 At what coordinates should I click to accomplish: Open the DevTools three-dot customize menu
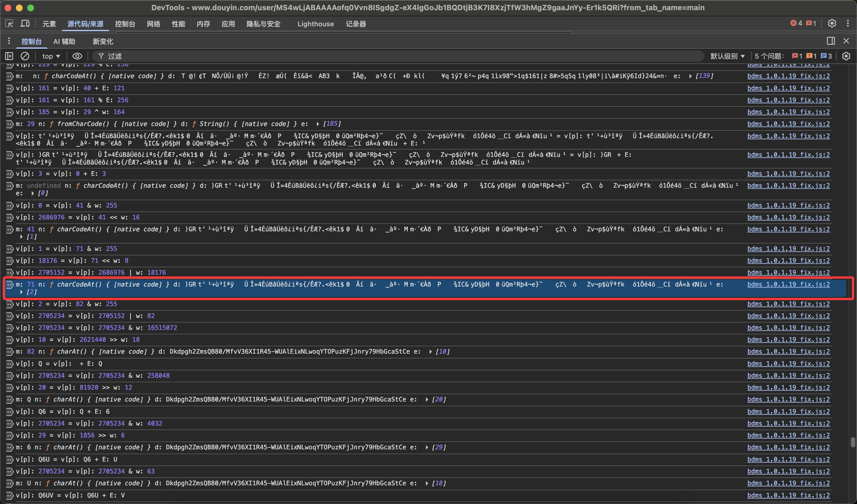pyautogui.click(x=848, y=24)
